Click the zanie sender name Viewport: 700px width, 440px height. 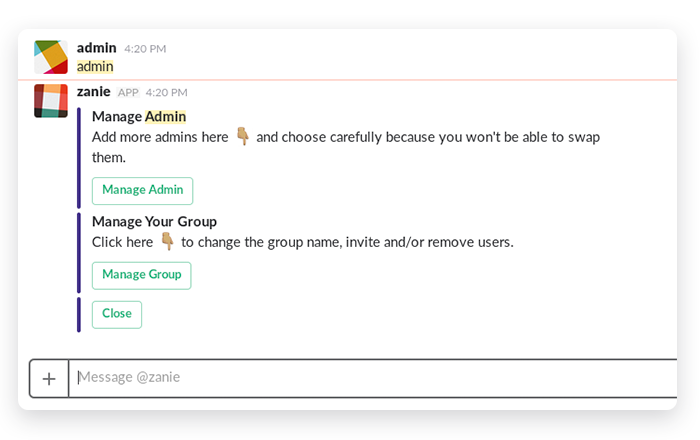pyautogui.click(x=93, y=91)
